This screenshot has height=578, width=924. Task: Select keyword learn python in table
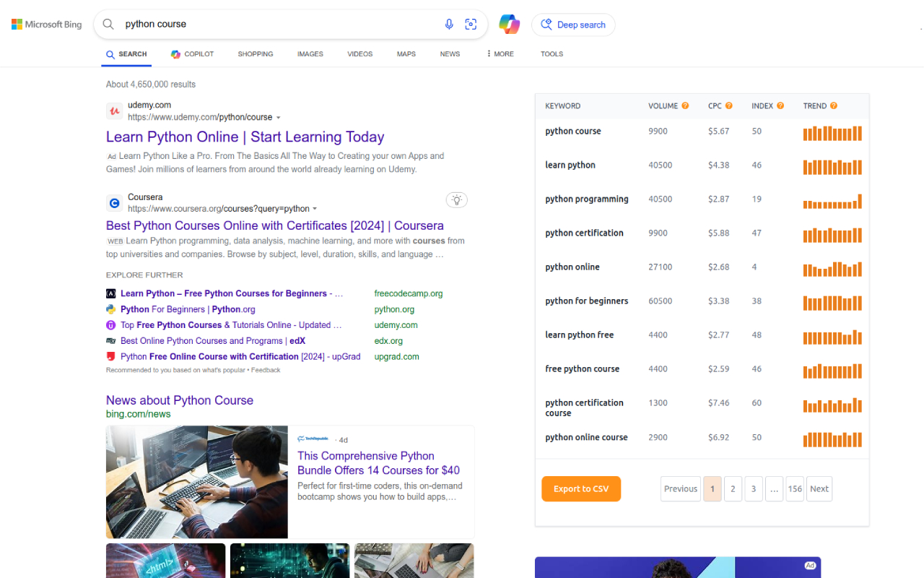point(570,165)
